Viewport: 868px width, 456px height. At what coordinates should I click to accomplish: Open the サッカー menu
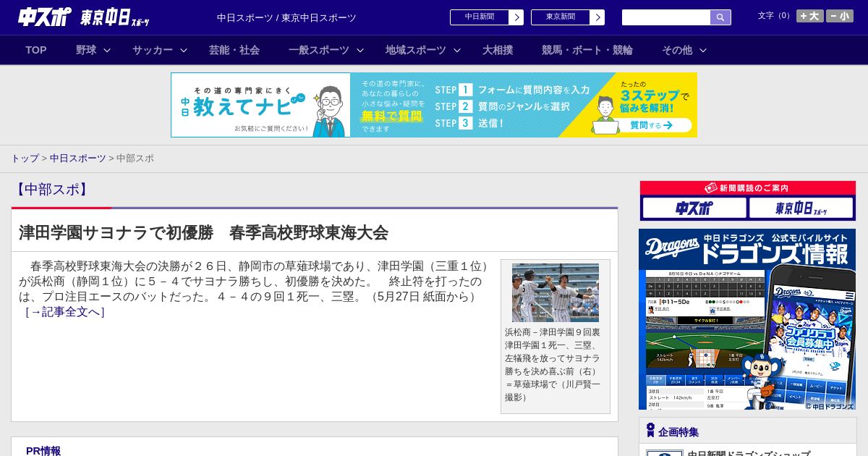pyautogui.click(x=153, y=50)
